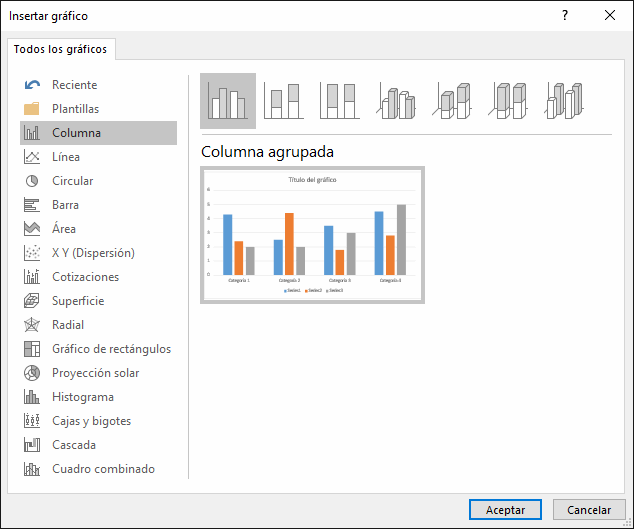Select the clustered column chart subtype icon
The width and height of the screenshot is (634, 529).
pos(227,101)
